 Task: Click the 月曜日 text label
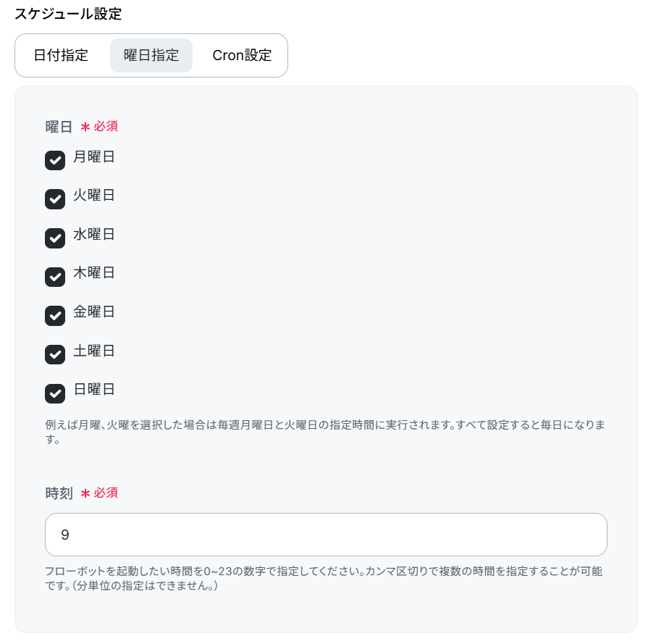coord(93,156)
